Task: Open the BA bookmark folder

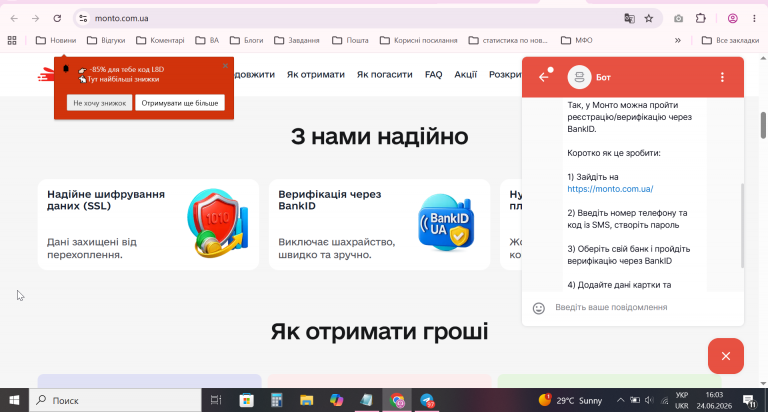Action: [207, 40]
